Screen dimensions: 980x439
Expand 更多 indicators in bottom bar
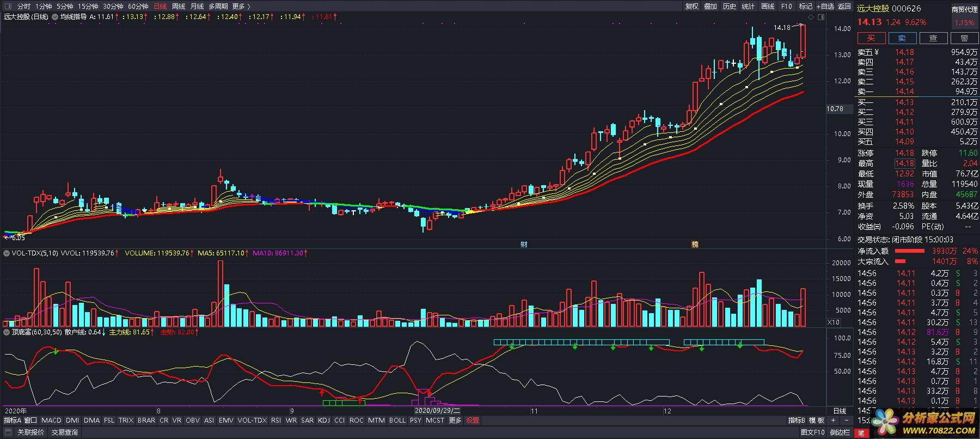click(x=455, y=420)
